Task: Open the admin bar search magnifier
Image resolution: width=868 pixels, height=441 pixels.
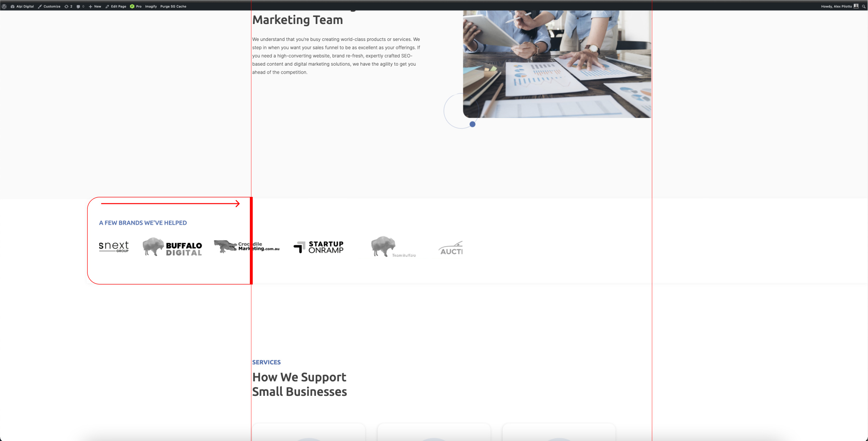Action: point(863,6)
